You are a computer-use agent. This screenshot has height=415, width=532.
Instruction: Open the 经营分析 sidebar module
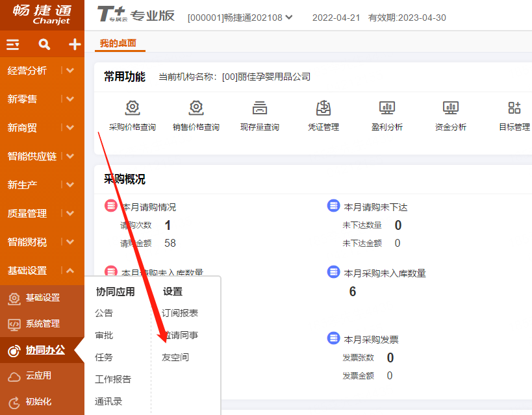click(27, 71)
